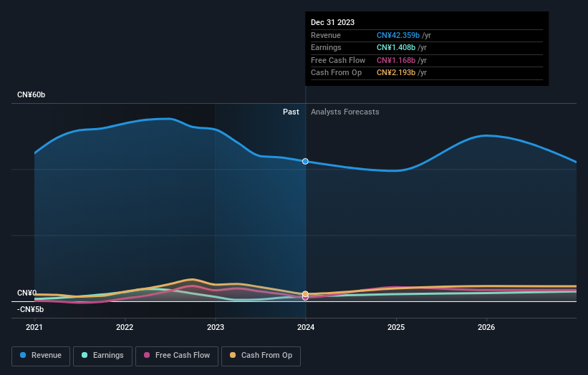Viewport: 588px width, 375px height.
Task: Click the 2024 x-axis label
Action: click(306, 328)
